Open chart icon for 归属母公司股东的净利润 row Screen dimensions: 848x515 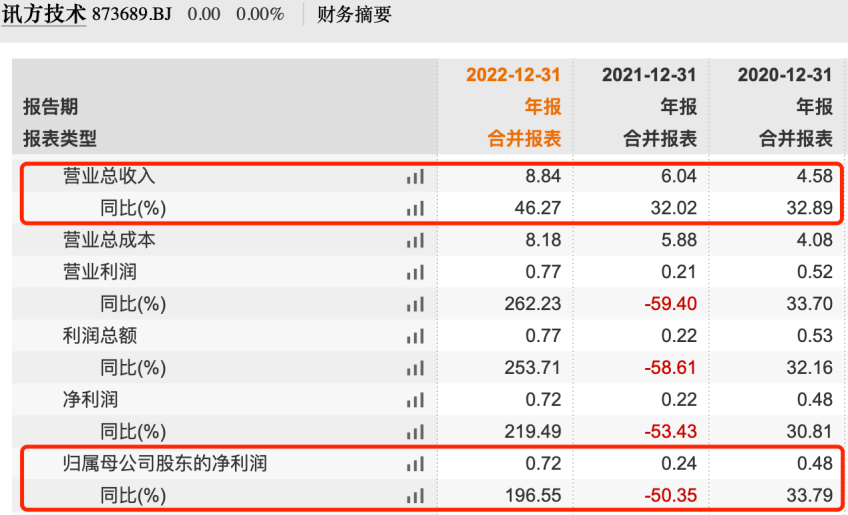coord(415,464)
